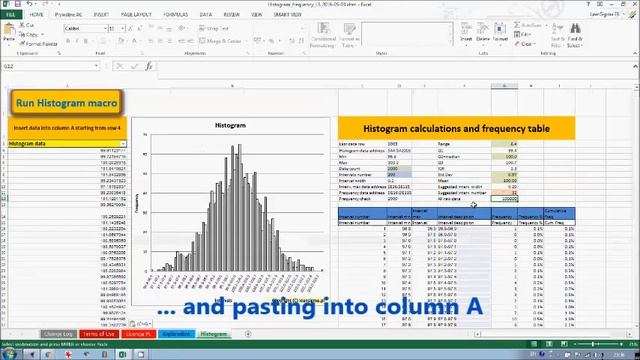The width and height of the screenshot is (640, 360).
Task: Toggle Underline formatting
Action: point(86,41)
